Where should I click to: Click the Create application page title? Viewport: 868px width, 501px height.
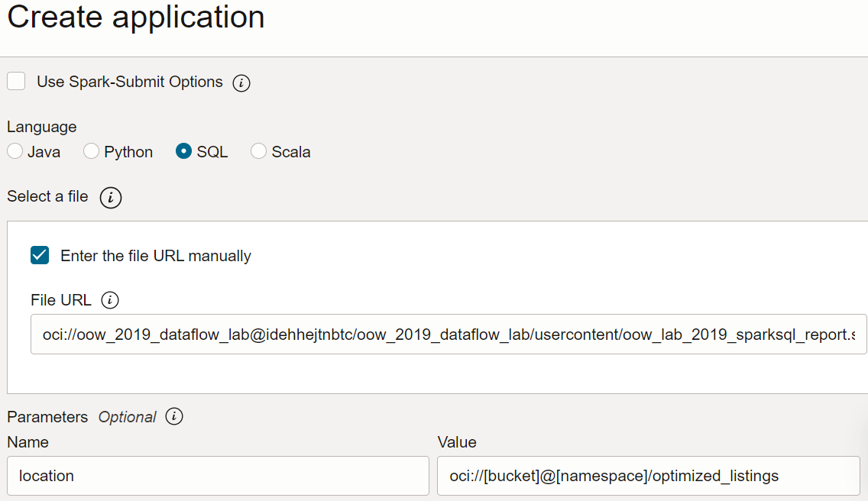135,18
